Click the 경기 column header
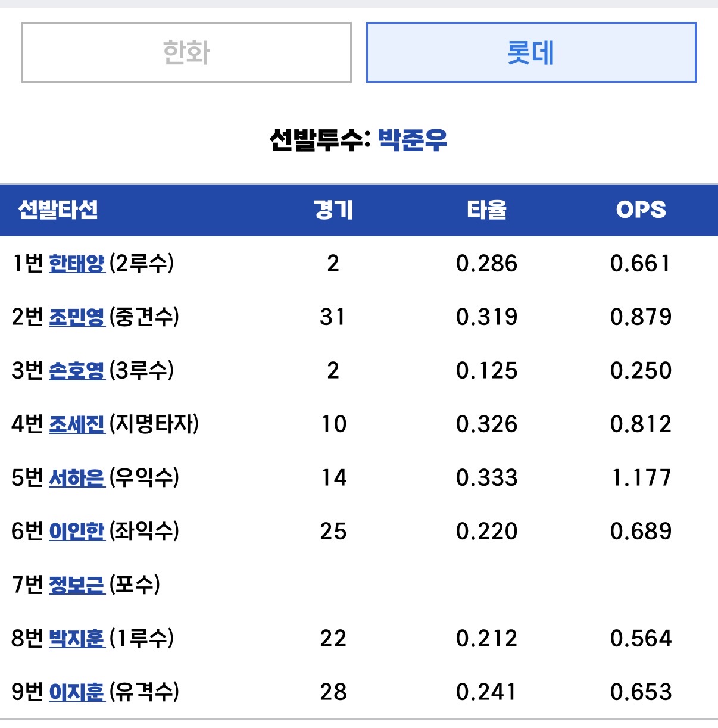 click(x=333, y=210)
